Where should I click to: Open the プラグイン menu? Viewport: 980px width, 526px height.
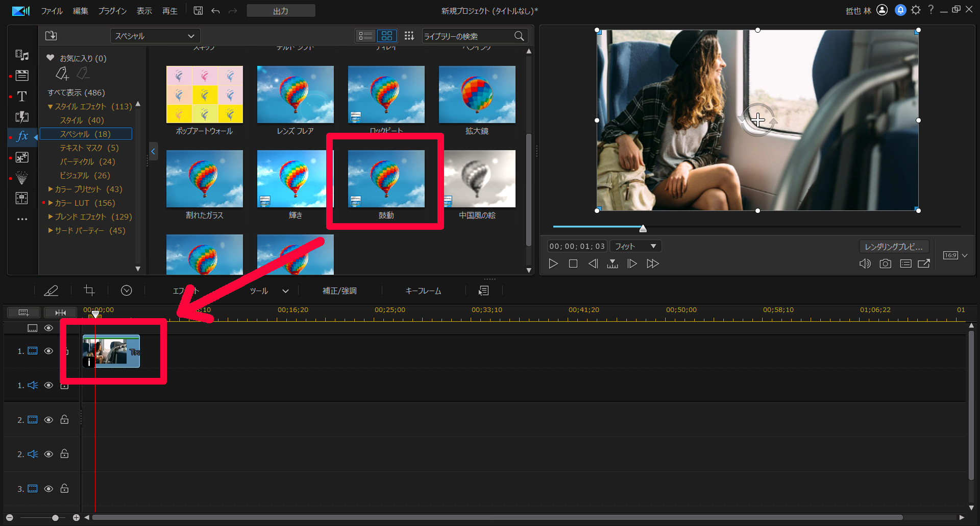(x=112, y=11)
